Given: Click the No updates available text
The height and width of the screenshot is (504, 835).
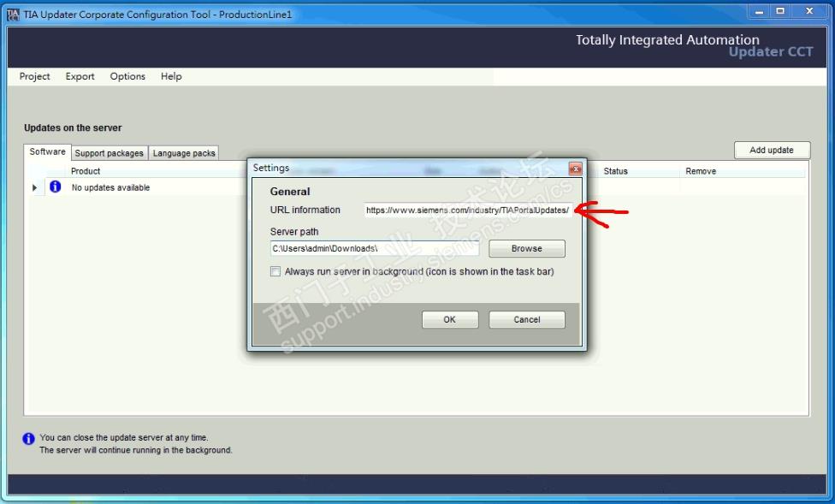Looking at the screenshot, I should tap(110, 187).
